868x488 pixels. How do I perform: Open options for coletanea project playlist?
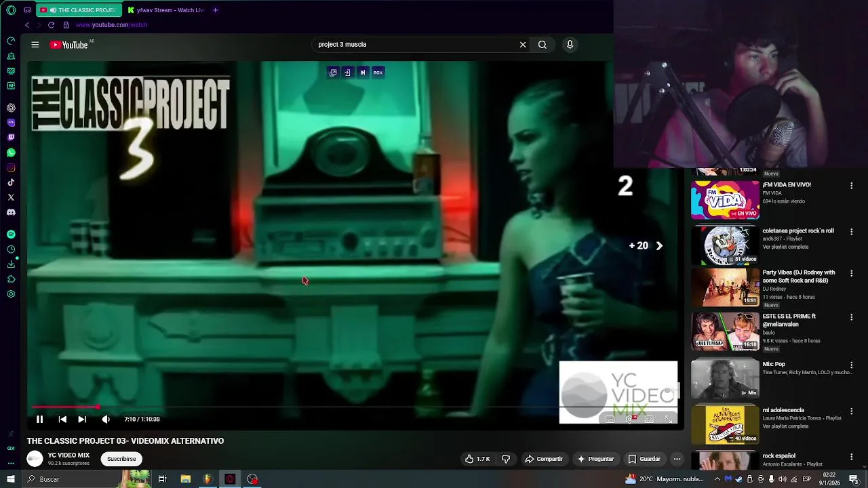852,232
